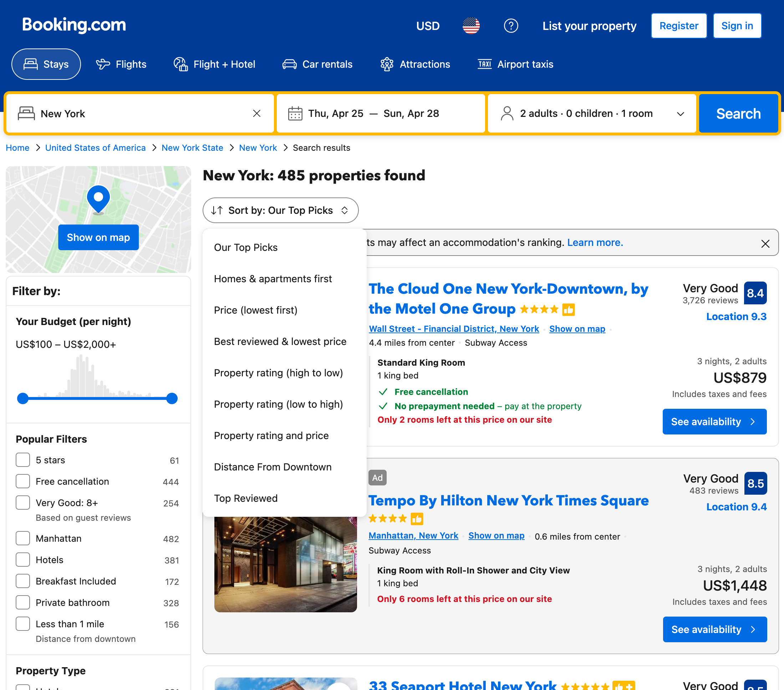Click thumbs-up badge next to Cloud One
The height and width of the screenshot is (690, 784).
pos(568,309)
